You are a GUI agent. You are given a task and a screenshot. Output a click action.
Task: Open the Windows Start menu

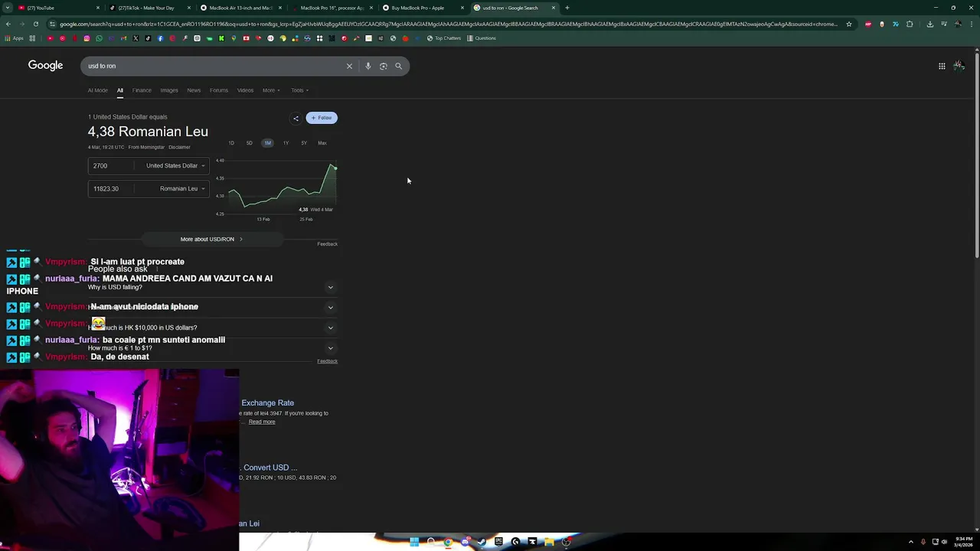pyautogui.click(x=414, y=542)
